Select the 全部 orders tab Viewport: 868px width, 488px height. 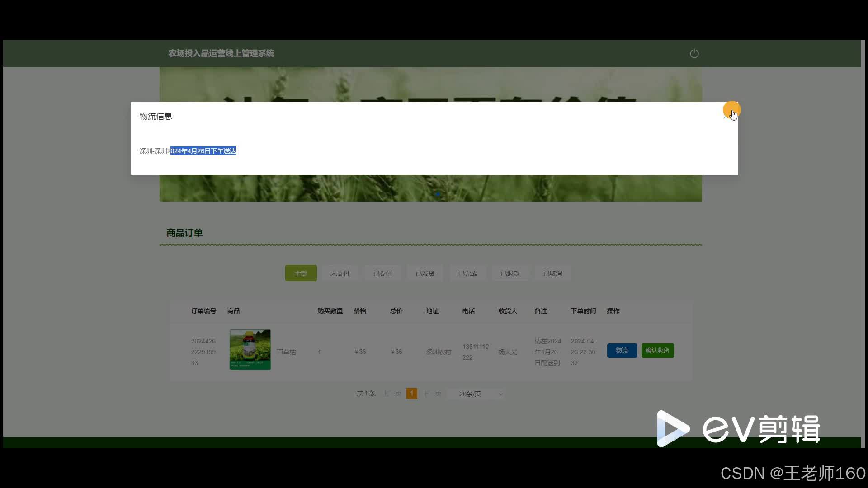click(301, 273)
